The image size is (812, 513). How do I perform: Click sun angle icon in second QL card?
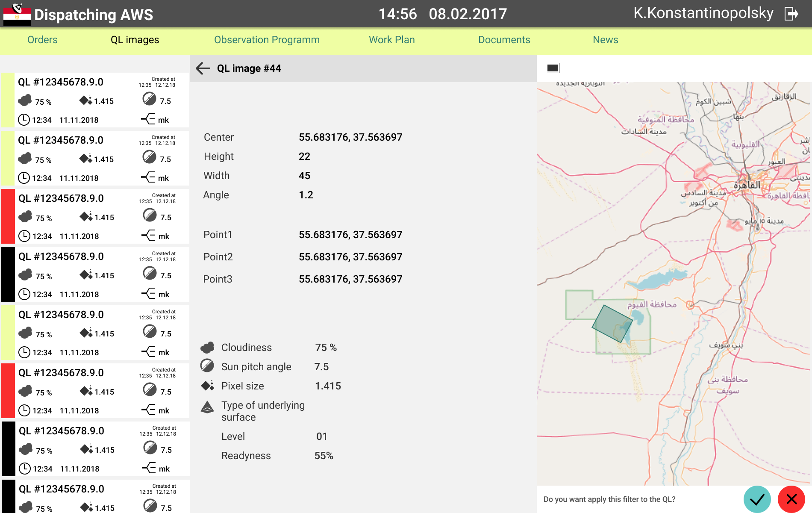[149, 157]
